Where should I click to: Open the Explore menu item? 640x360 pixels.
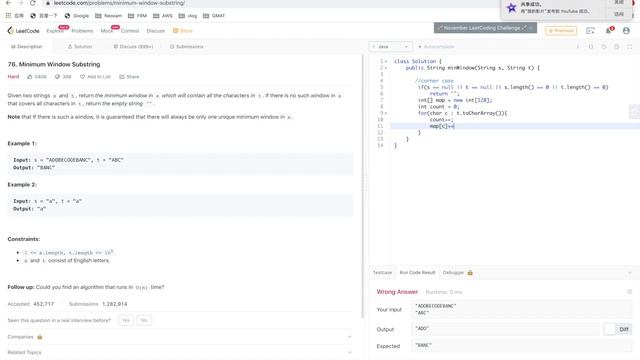55,31
